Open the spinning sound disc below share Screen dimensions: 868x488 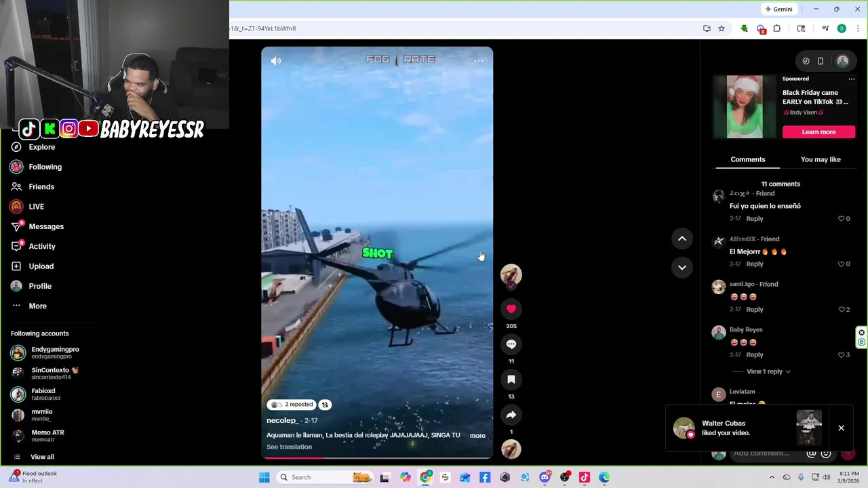point(511,449)
